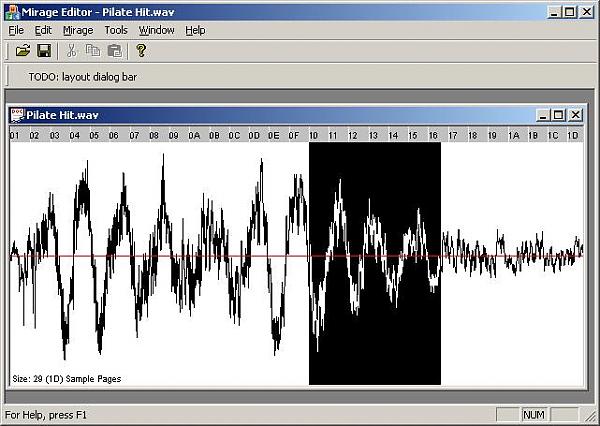Select sample page marker 09

tap(174, 135)
